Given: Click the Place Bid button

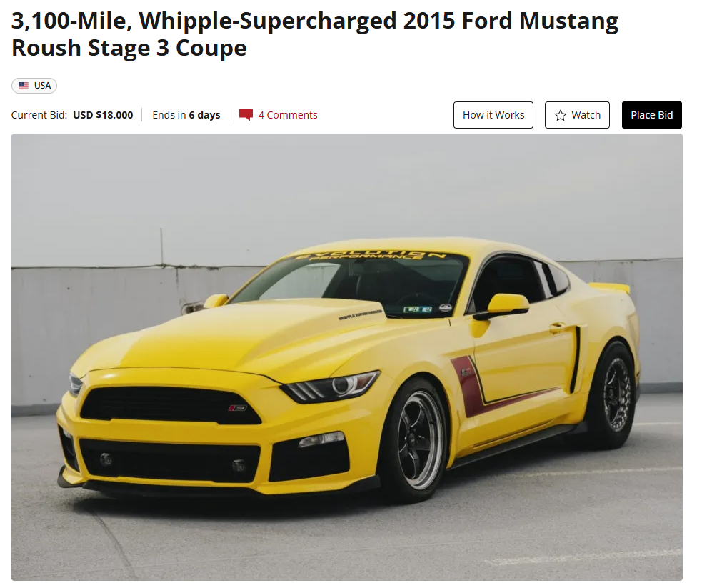Looking at the screenshot, I should [651, 115].
